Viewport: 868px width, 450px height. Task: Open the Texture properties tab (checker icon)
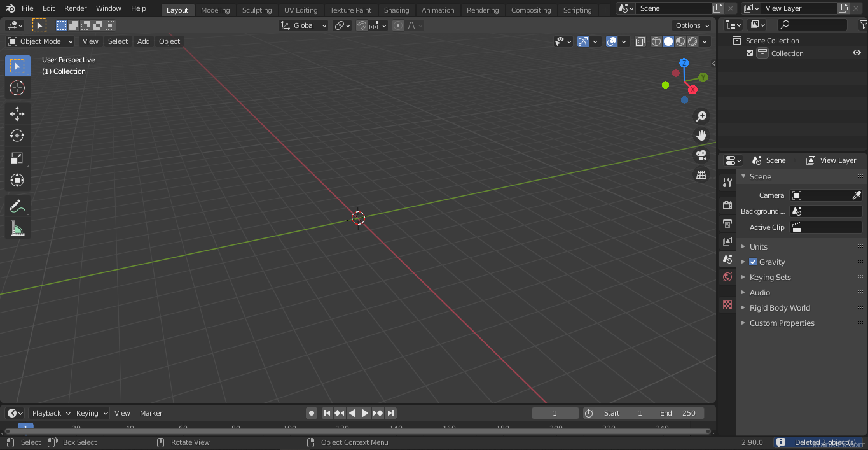coord(727,305)
